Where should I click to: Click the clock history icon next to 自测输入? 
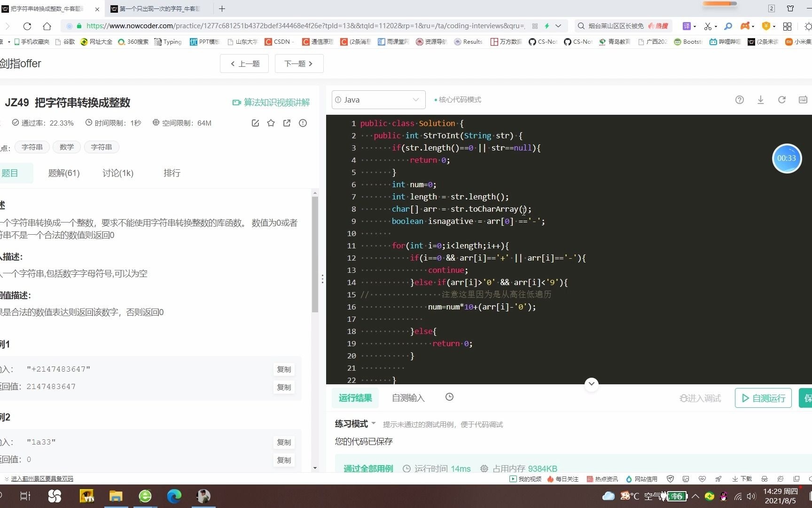[449, 397]
